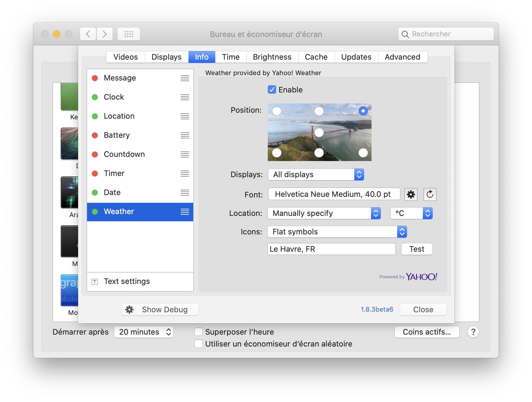This screenshot has height=402, width=532.
Task: Click the search magnifier icon
Action: tap(405, 34)
